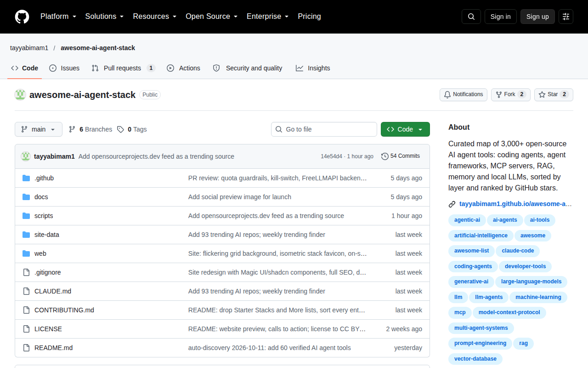Expand the Solutions menu
The image size is (588, 368).
pos(104,17)
